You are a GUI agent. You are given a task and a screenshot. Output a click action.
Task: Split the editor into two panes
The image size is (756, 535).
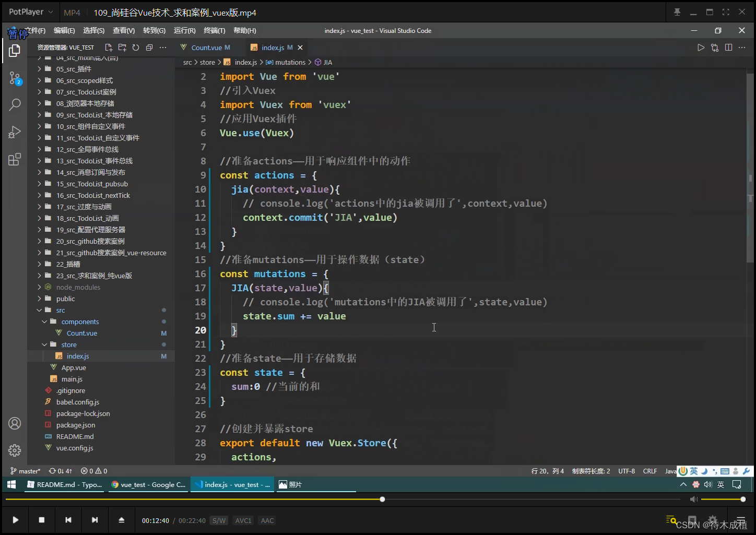728,47
